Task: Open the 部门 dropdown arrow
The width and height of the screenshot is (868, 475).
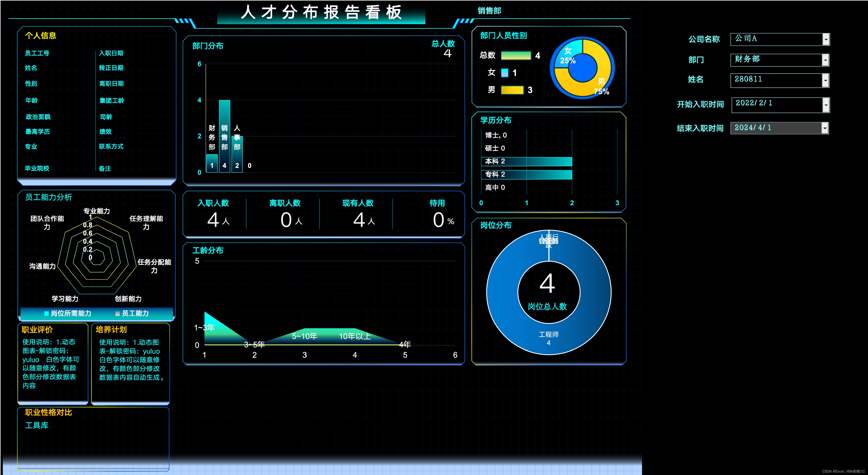Action: click(825, 60)
